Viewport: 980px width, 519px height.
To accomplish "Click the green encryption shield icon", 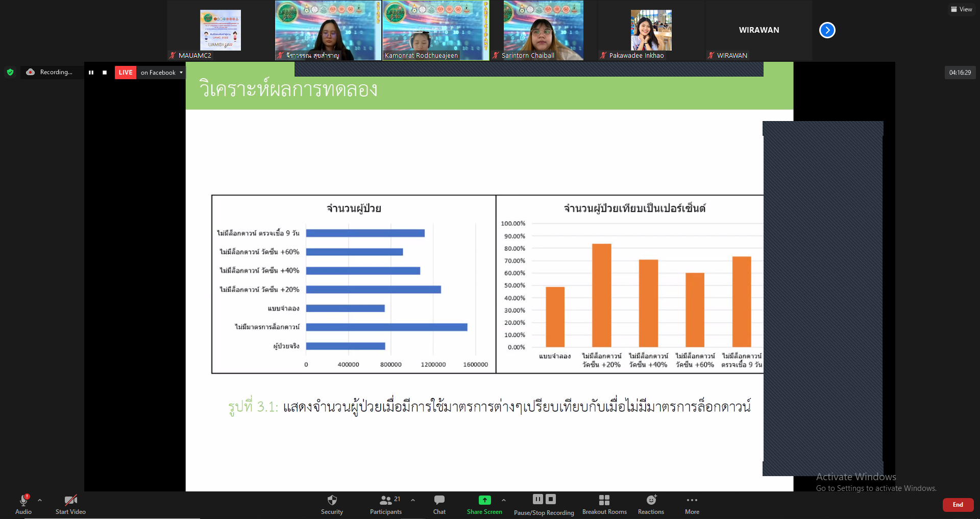I will click(10, 72).
